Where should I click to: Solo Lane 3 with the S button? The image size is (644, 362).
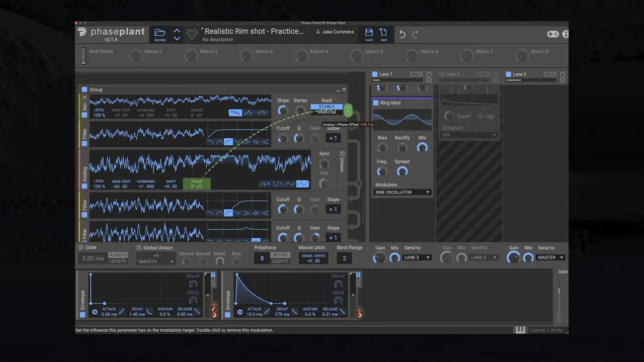[562, 80]
